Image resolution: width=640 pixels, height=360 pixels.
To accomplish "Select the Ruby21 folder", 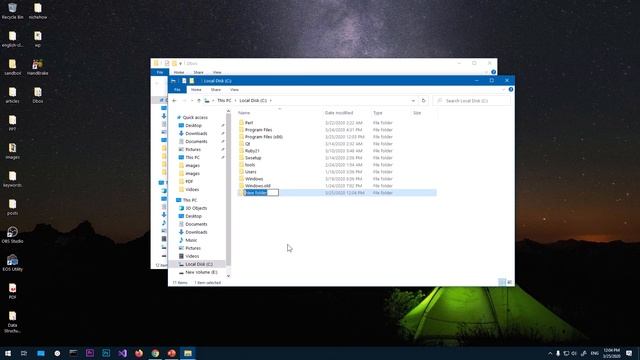I will click(x=252, y=151).
